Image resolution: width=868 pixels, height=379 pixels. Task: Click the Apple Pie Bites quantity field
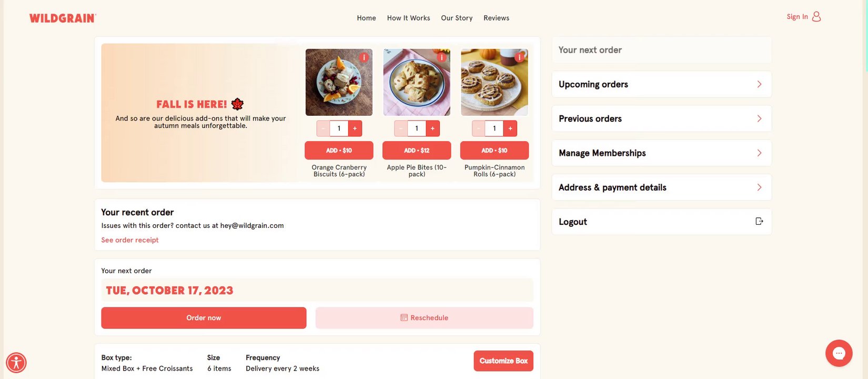pos(417,128)
